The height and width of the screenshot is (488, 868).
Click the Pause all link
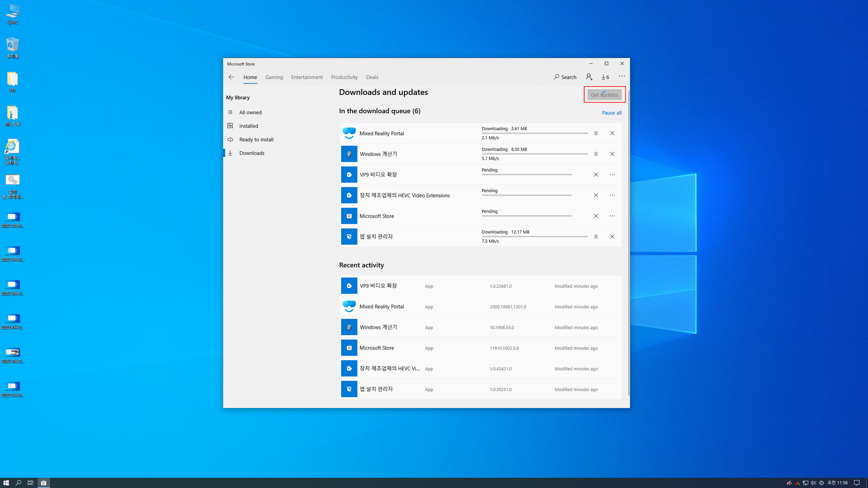(611, 113)
